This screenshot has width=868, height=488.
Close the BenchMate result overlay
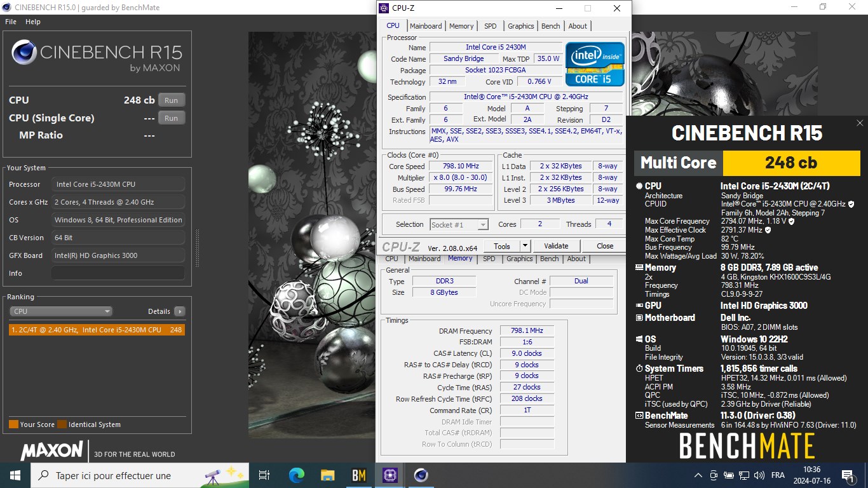(860, 123)
